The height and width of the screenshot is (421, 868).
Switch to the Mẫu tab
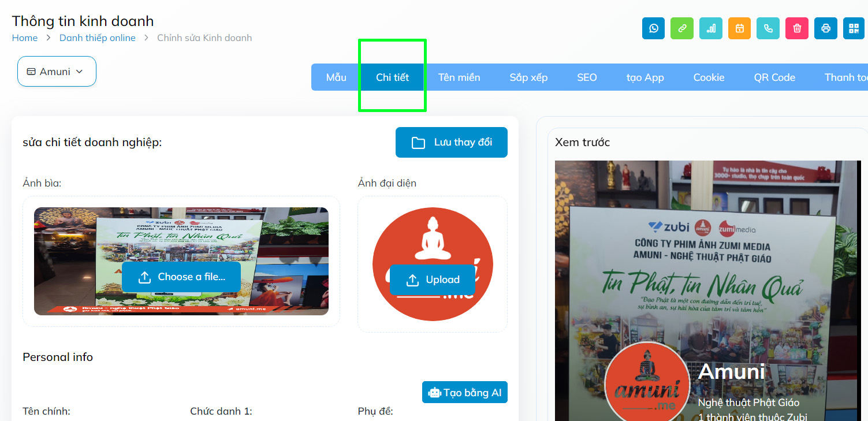[x=336, y=77]
